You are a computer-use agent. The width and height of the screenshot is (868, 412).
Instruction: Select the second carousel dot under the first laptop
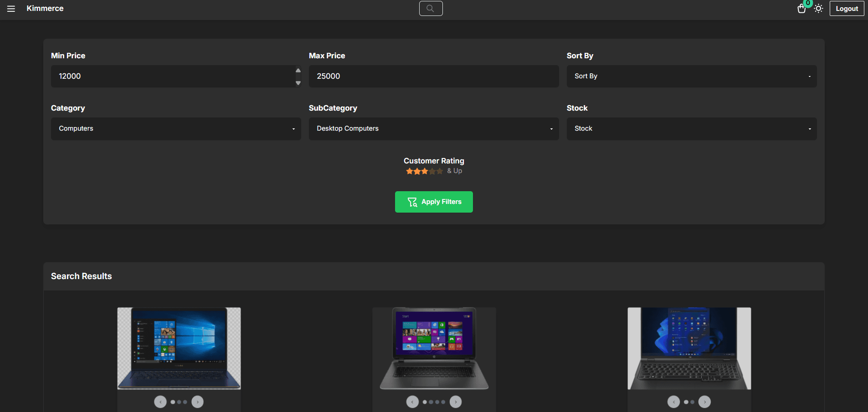coord(179,402)
